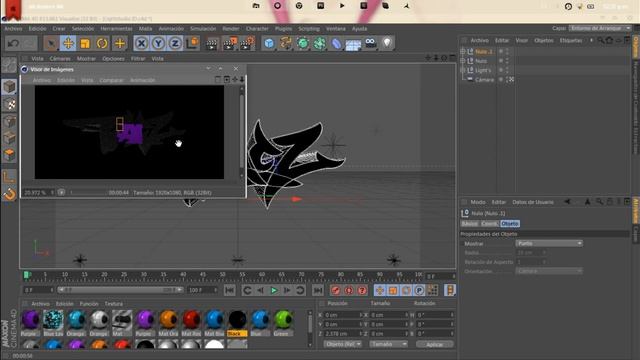Click the Undo arrow icon
640x360 pixels.
tap(13, 43)
